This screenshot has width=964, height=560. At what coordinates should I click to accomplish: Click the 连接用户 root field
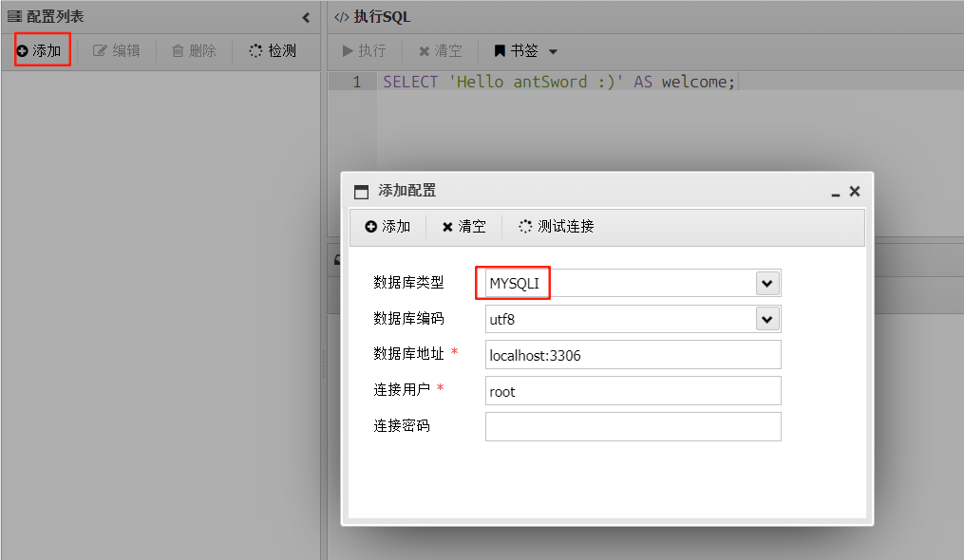click(x=633, y=391)
